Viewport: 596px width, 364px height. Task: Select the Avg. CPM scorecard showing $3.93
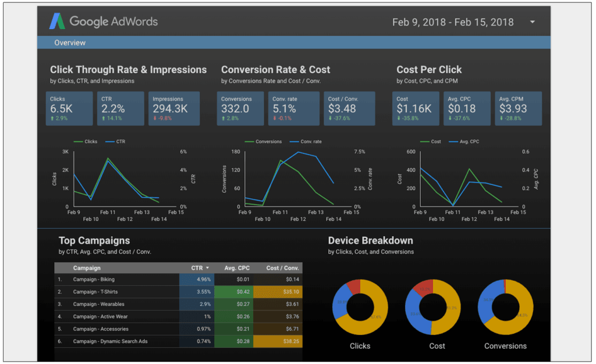519,109
